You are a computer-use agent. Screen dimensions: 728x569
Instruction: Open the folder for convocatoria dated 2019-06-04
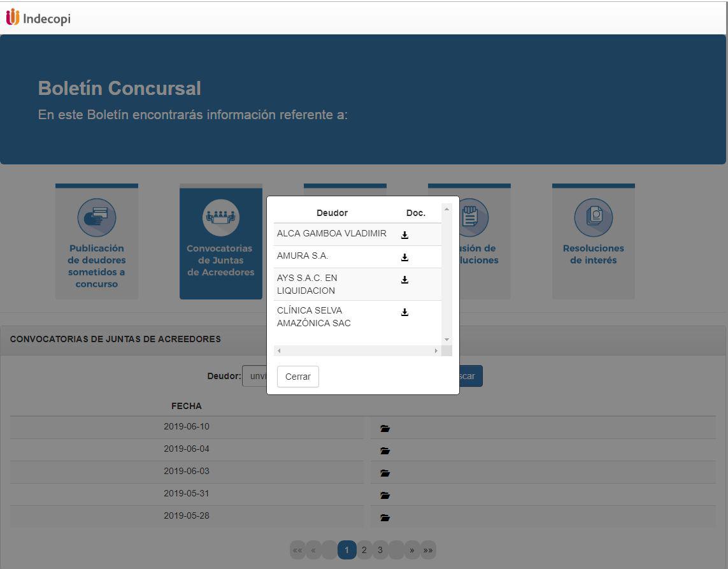[385, 449]
